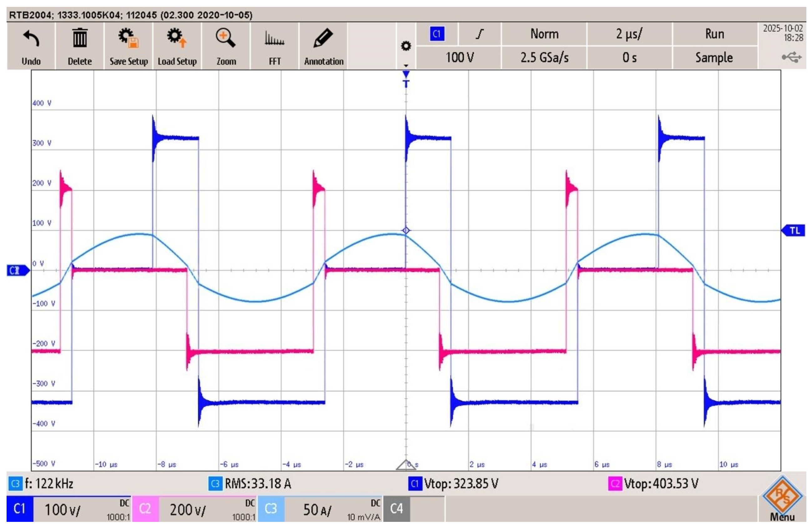Click the C1 Vtop 323.85 V measurement
812x530 pixels.
pyautogui.click(x=455, y=484)
